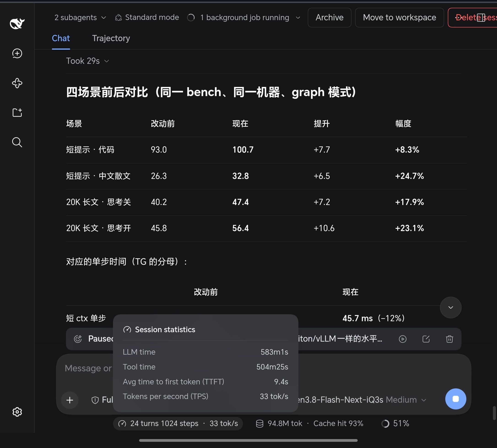The height and width of the screenshot is (448, 497).
Task: Jump to bottom of chat
Action: 451,308
